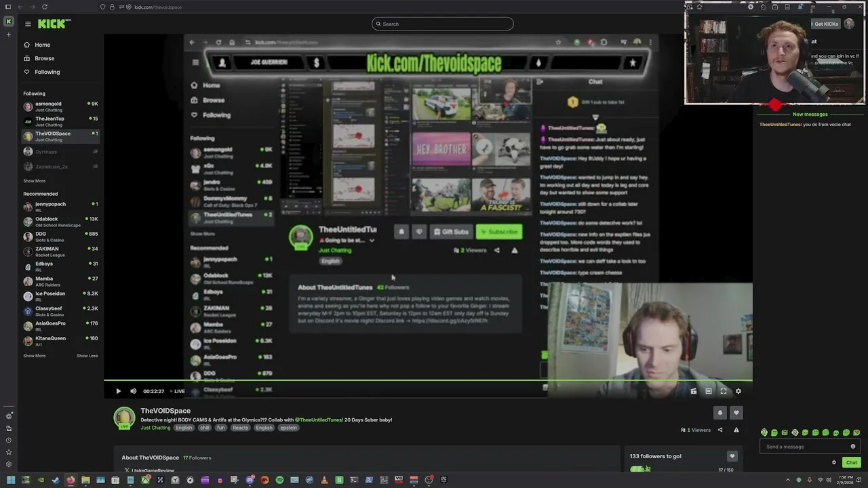This screenshot has height=488, width=868.
Task: Open the Windows Start menu
Action: pos(10,480)
